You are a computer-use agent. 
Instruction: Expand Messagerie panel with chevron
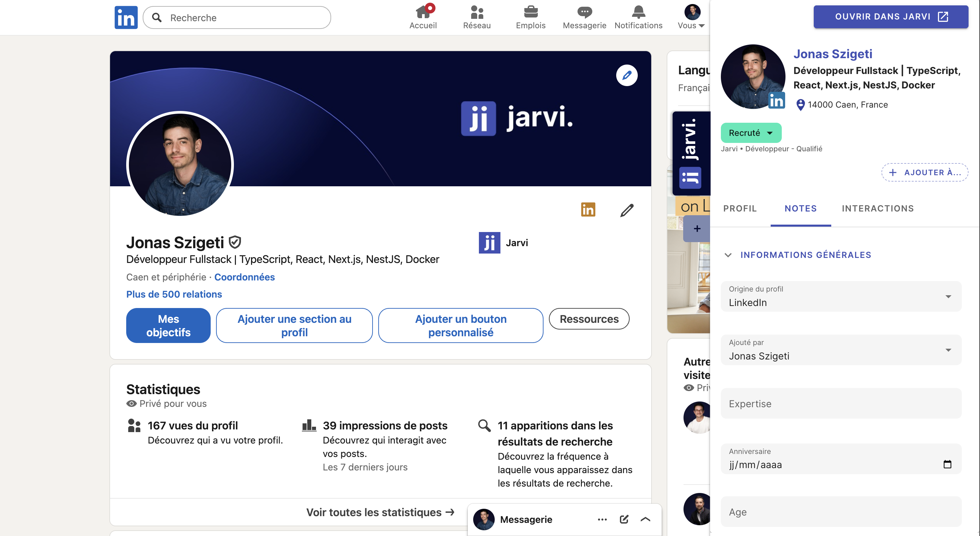coord(645,519)
